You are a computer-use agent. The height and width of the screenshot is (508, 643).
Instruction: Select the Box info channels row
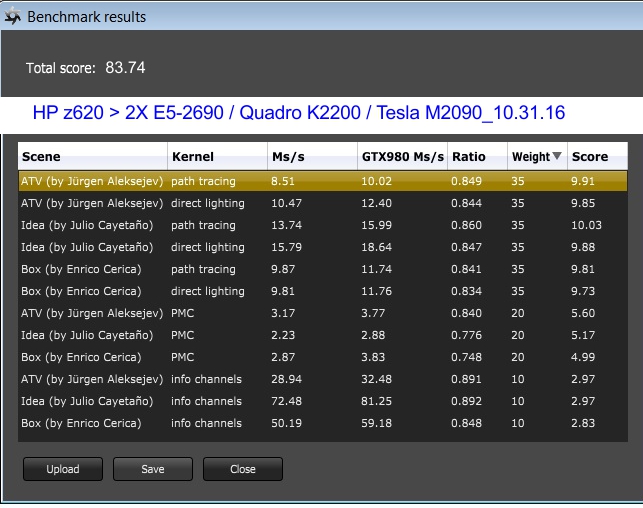[x=323, y=423]
